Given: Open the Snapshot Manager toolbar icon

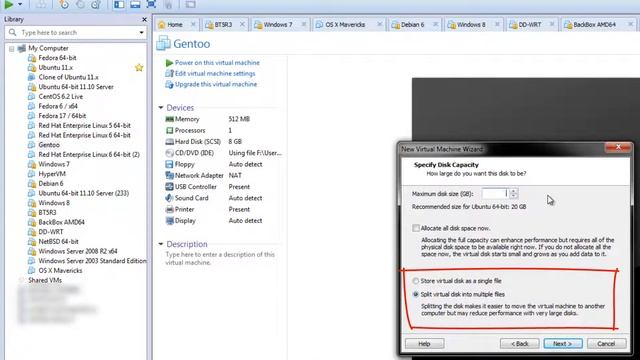Looking at the screenshot, I should 96,4.
